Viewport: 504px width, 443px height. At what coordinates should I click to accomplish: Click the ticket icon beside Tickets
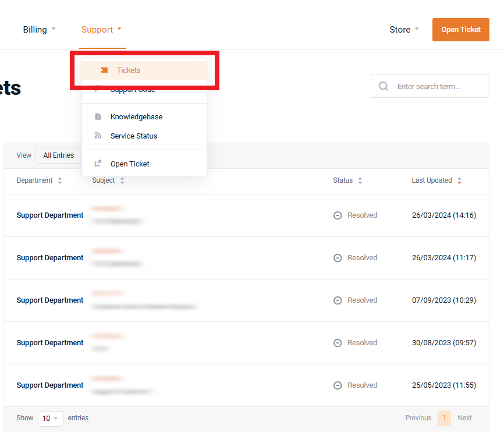coord(104,70)
